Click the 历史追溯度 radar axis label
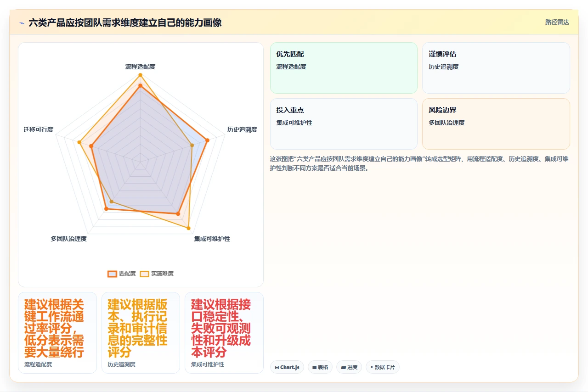Image resolution: width=588 pixels, height=392 pixels. click(x=242, y=129)
